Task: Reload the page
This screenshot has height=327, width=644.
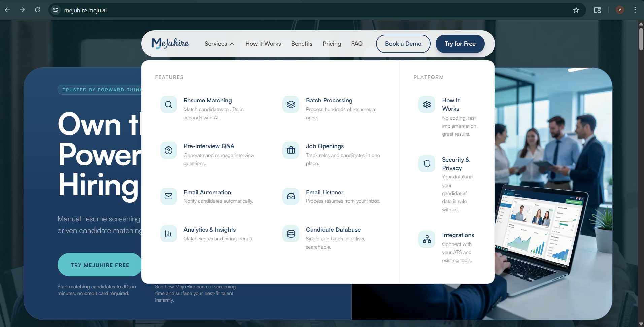Action: [x=37, y=10]
